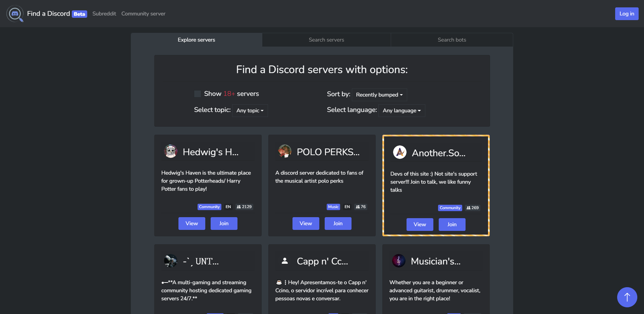Click the scroll-to-top arrow button
Image resolution: width=644 pixels, height=314 pixels.
point(627,297)
